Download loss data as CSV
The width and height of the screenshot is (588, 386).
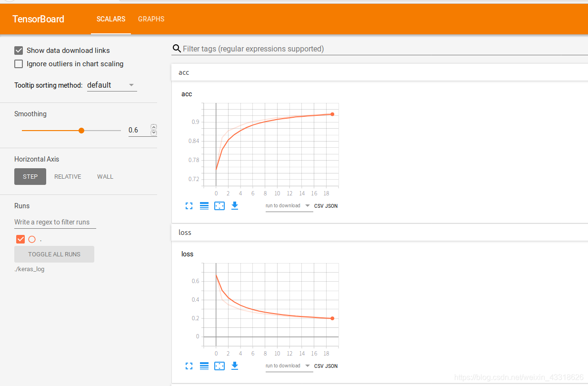(319, 366)
